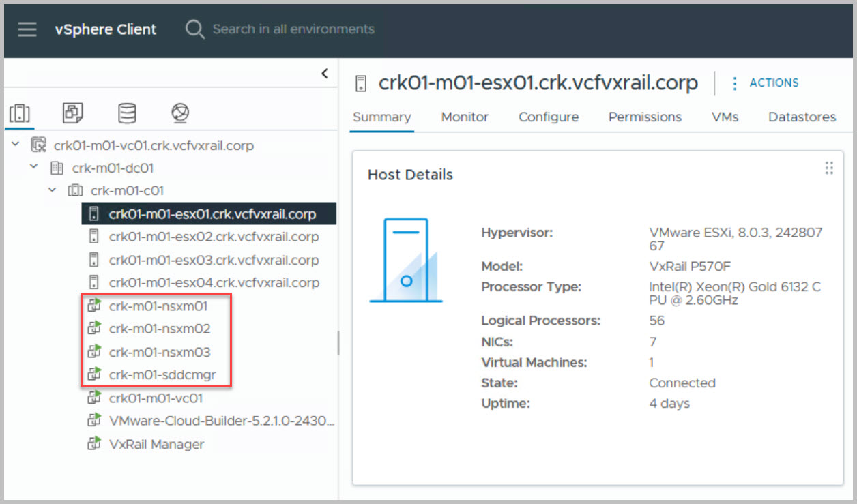Open the Storage inventory view icon
The width and height of the screenshot is (857, 504).
127,113
